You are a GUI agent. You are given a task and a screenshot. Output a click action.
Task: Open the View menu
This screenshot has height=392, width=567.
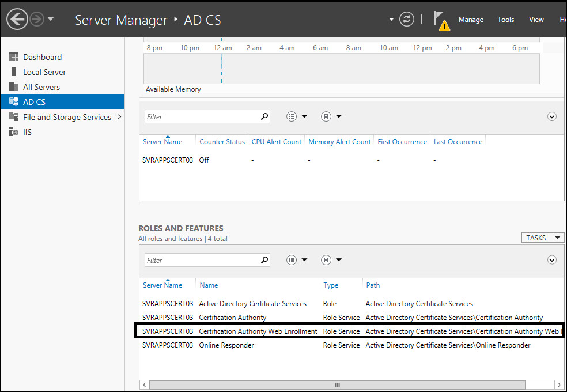536,20
